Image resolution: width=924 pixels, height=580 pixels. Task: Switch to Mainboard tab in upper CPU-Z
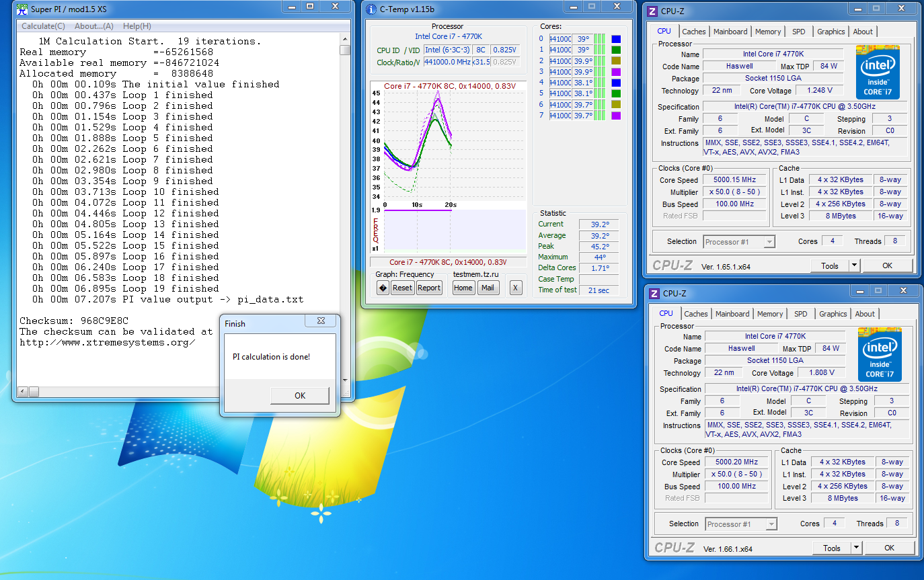pyautogui.click(x=730, y=32)
